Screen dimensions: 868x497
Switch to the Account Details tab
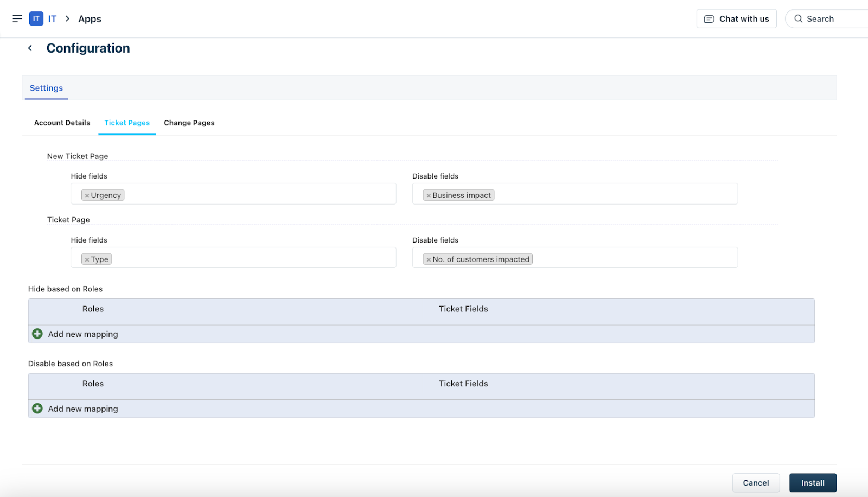coord(62,123)
